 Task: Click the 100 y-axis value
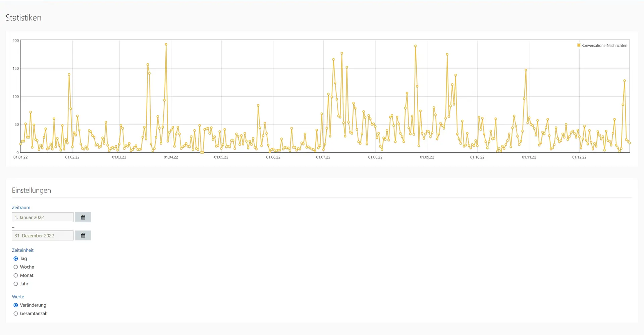click(16, 97)
